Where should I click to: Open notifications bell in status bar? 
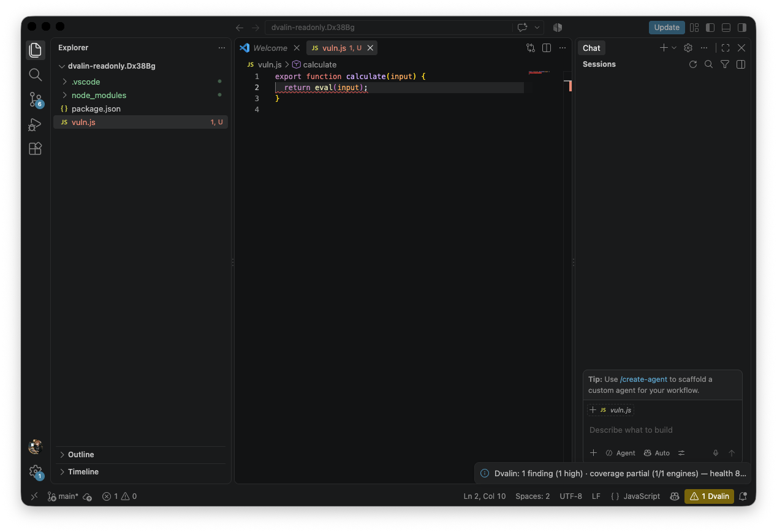click(743, 496)
